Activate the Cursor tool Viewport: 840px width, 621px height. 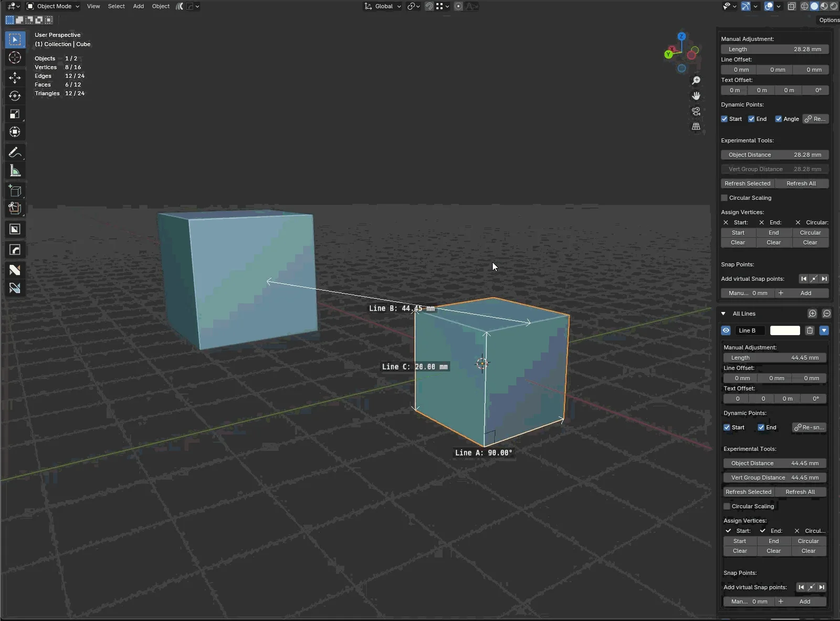[x=15, y=58]
